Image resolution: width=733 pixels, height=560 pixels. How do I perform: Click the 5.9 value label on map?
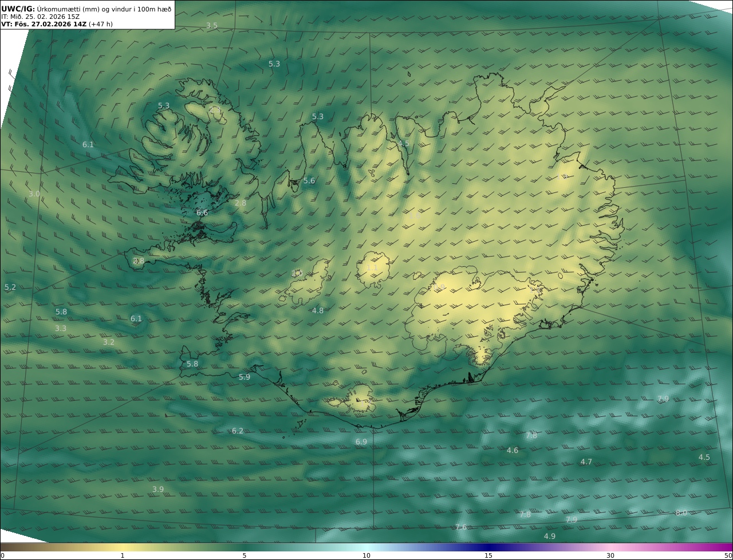(245, 377)
